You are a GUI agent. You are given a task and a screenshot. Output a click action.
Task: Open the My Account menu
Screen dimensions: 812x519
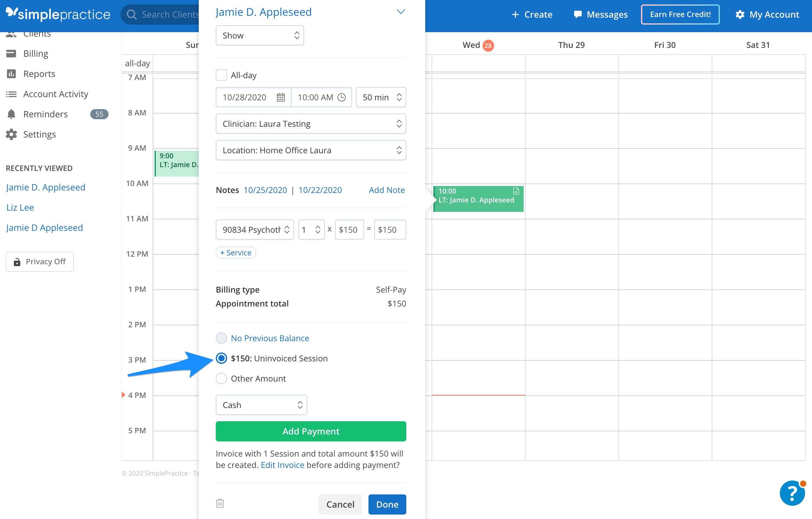[x=768, y=14]
